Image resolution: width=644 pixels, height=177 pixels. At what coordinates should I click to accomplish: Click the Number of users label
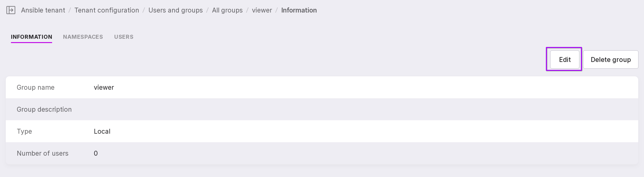(x=42, y=153)
